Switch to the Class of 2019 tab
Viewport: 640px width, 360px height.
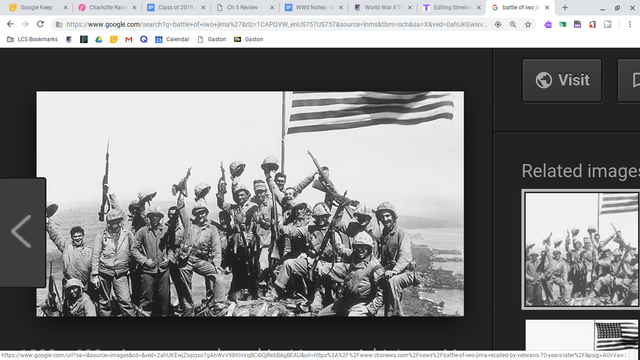(177, 7)
